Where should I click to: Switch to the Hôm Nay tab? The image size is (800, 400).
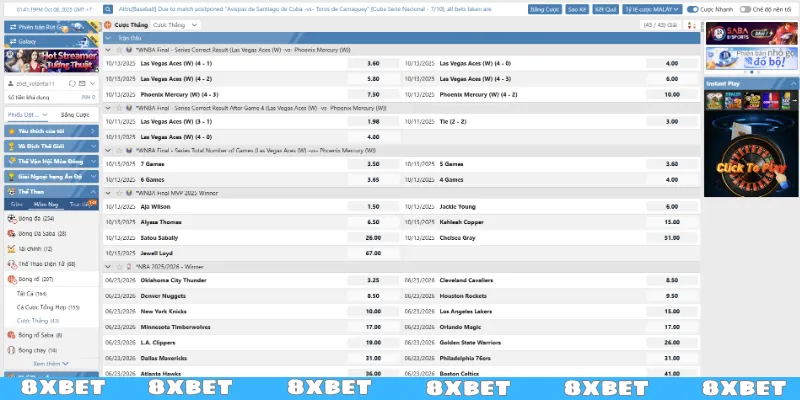[x=47, y=202]
